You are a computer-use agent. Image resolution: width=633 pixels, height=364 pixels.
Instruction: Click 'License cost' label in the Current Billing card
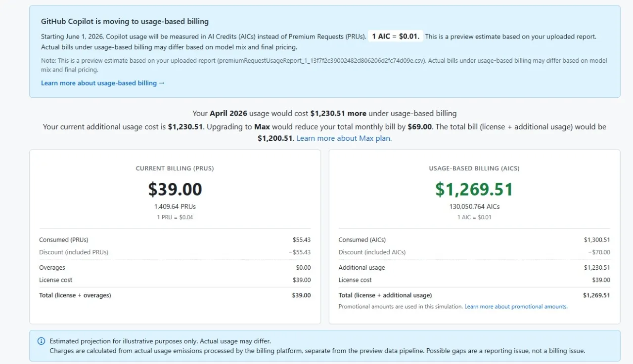point(56,280)
